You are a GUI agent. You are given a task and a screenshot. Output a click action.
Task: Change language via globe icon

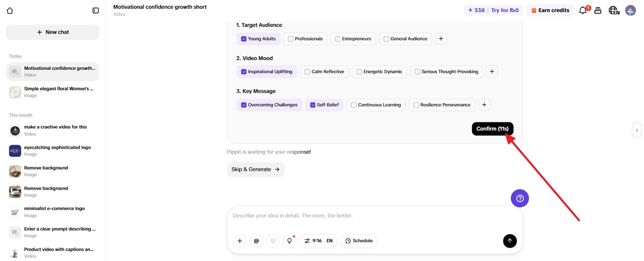tap(614, 10)
